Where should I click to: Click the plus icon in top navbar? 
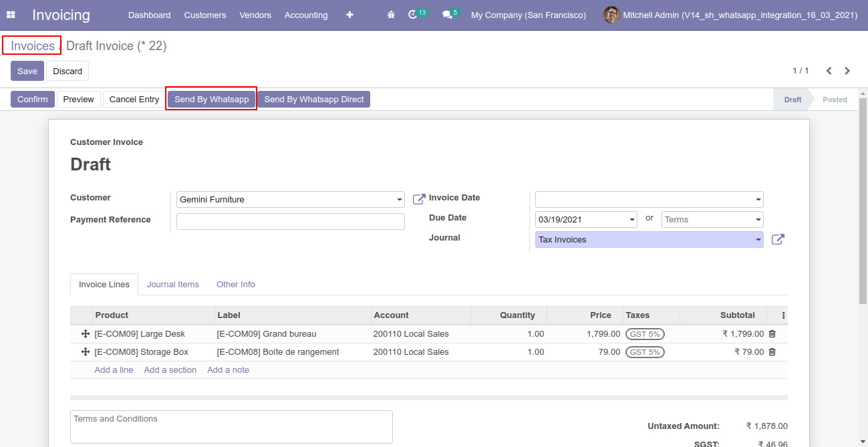[349, 15]
